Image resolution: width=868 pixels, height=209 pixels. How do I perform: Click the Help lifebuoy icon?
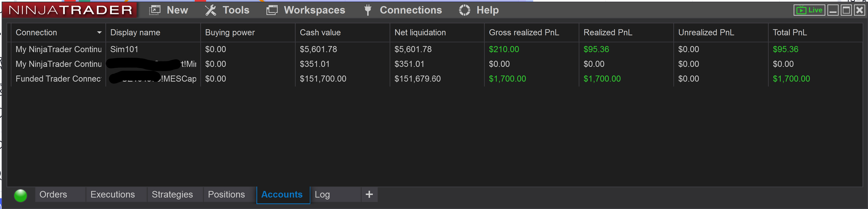tap(464, 10)
